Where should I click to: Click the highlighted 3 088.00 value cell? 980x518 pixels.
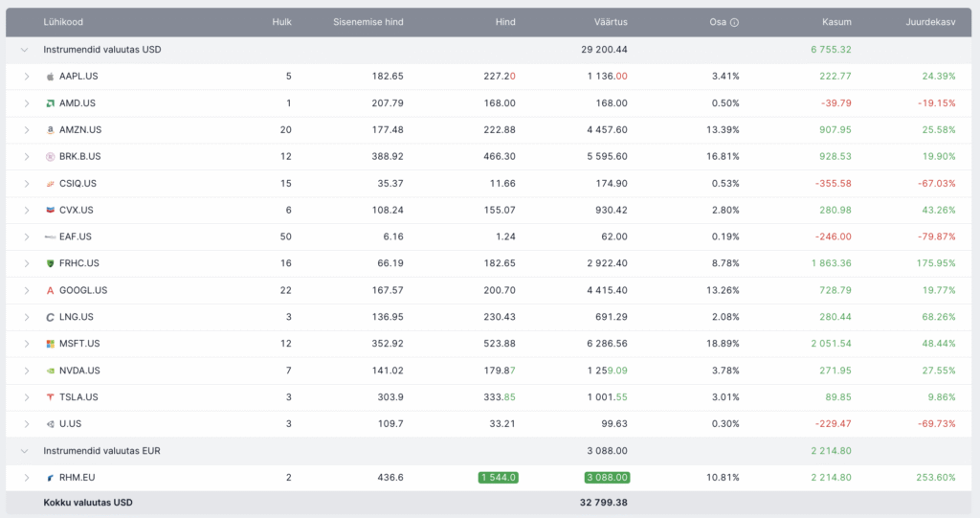coord(607,478)
